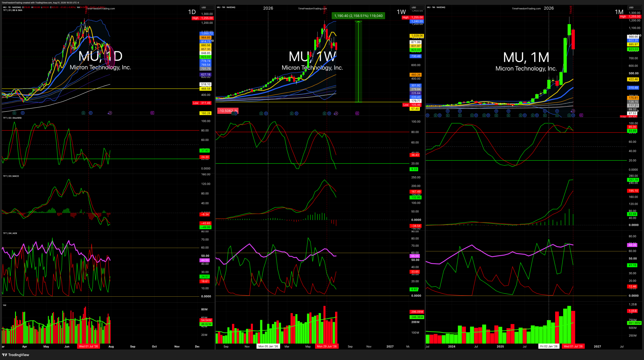
Task: Click the -43.65 MACD value label
Action: pos(206,223)
